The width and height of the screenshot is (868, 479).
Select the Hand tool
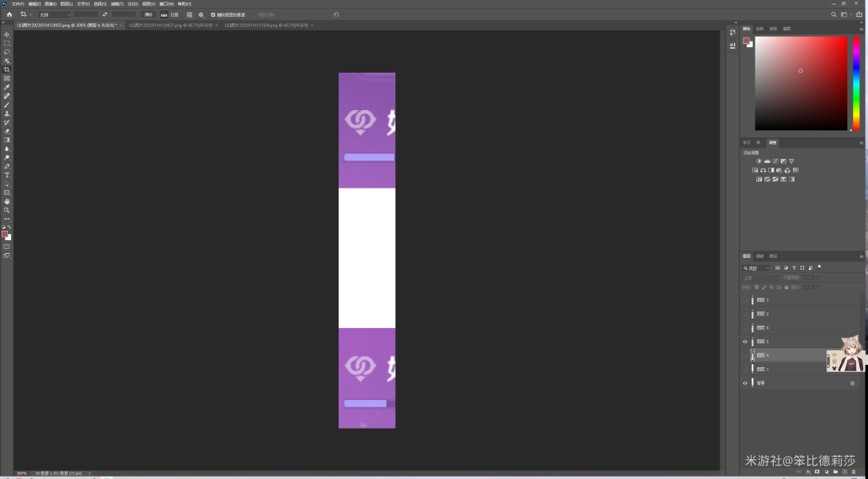click(7, 201)
